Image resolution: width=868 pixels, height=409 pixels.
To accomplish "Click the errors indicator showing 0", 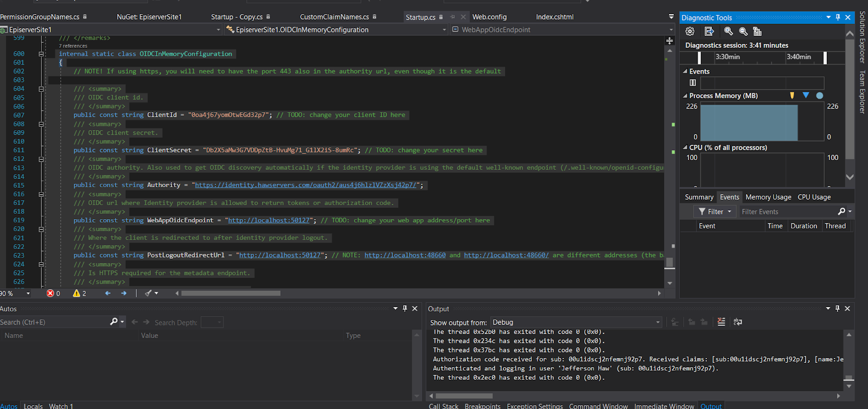I will pos(53,293).
